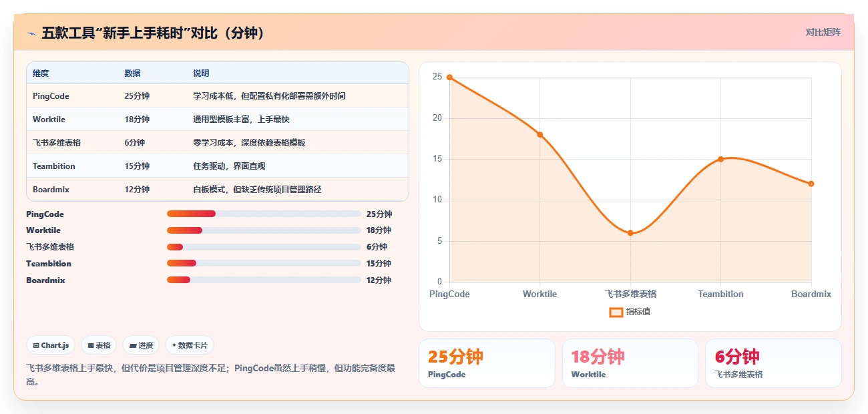Viewport: 868px width, 414px height.
Task: Click the lightning icon beside the title
Action: pos(31,33)
